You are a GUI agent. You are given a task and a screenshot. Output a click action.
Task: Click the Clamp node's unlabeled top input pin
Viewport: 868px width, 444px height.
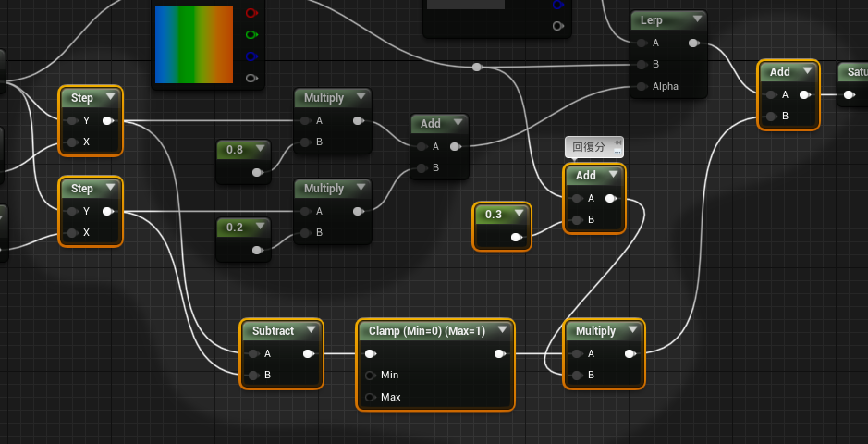[371, 353]
